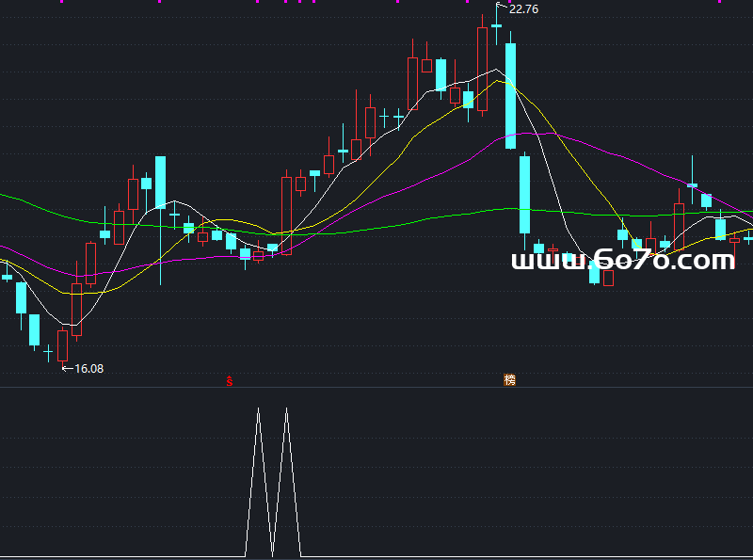Click the white hollow candle under the watermark
This screenshot has height=560, width=753.
coord(608,278)
